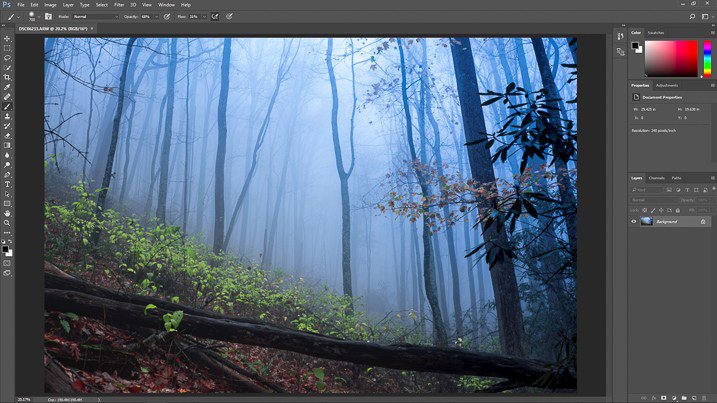Toggle pressure for size button
The height and width of the screenshot is (403, 717).
[x=230, y=16]
